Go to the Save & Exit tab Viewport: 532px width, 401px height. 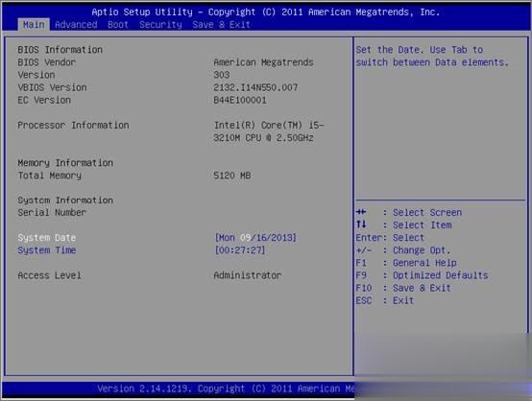(221, 25)
